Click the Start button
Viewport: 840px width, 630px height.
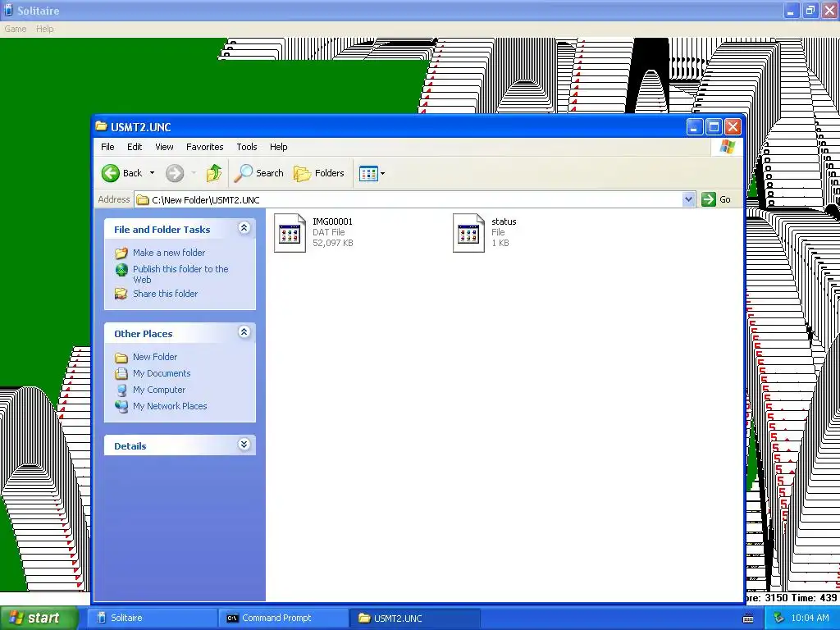click(x=39, y=618)
